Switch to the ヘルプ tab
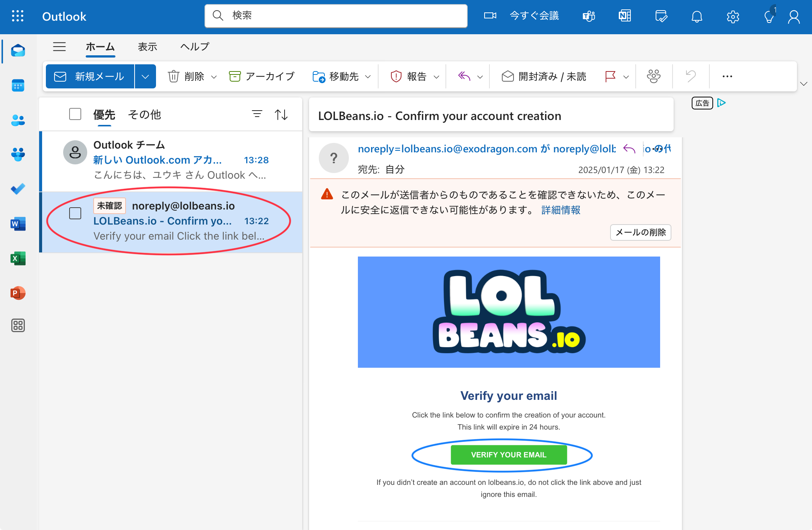Viewport: 812px width, 530px height. (x=195, y=47)
